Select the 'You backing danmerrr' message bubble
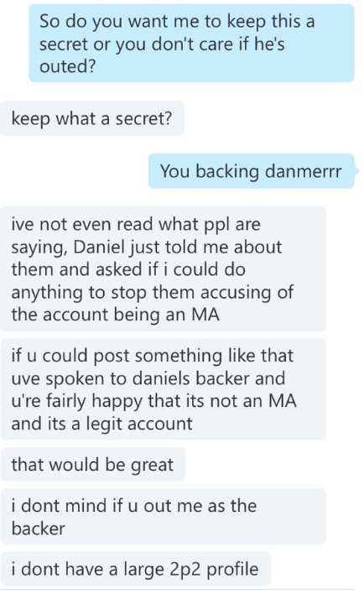The height and width of the screenshot is (594, 364). [251, 171]
